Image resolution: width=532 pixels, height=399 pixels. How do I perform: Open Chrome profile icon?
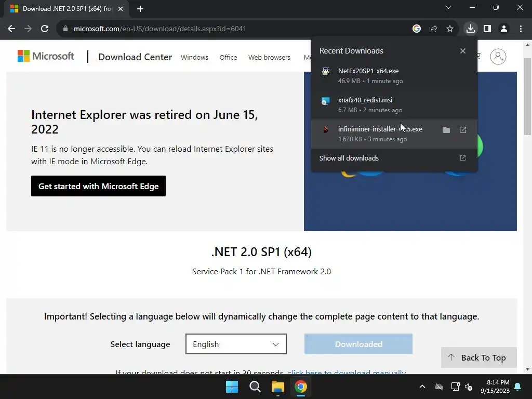504,29
